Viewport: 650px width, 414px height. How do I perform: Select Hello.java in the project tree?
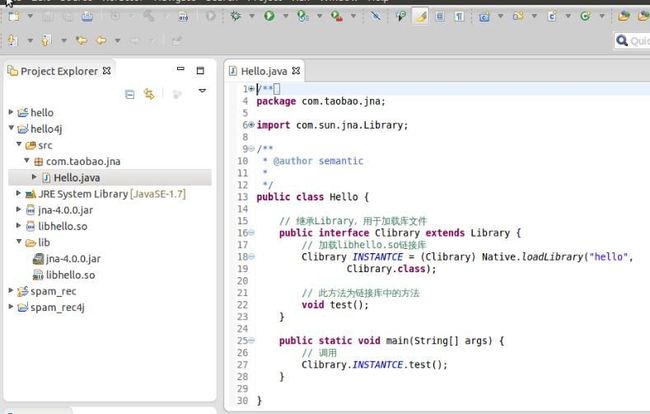110,178
